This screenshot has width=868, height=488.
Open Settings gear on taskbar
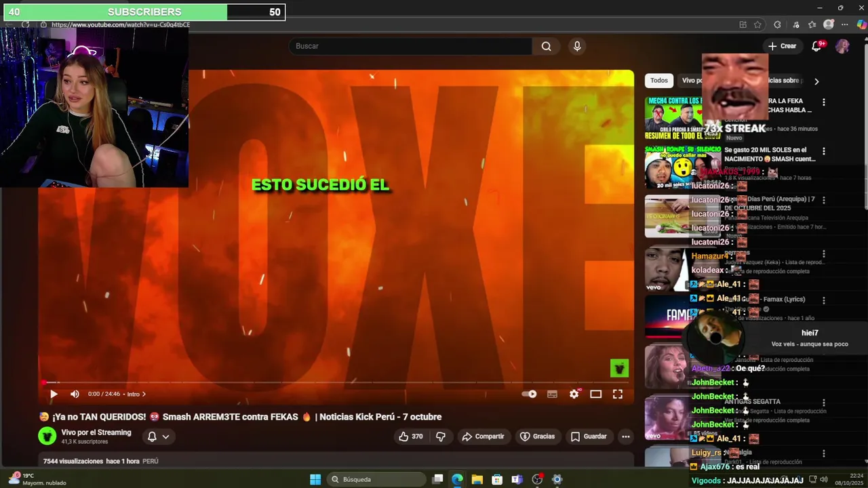[557, 479]
